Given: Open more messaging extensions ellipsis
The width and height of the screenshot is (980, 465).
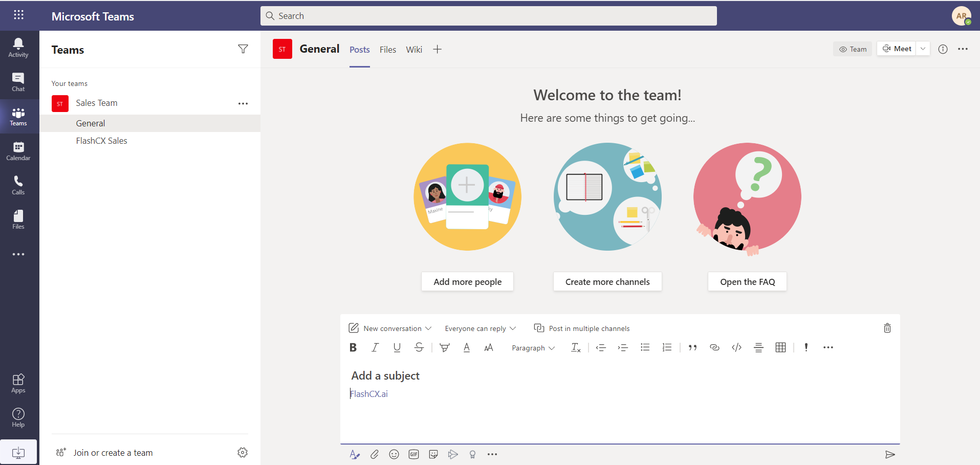Looking at the screenshot, I should [492, 454].
